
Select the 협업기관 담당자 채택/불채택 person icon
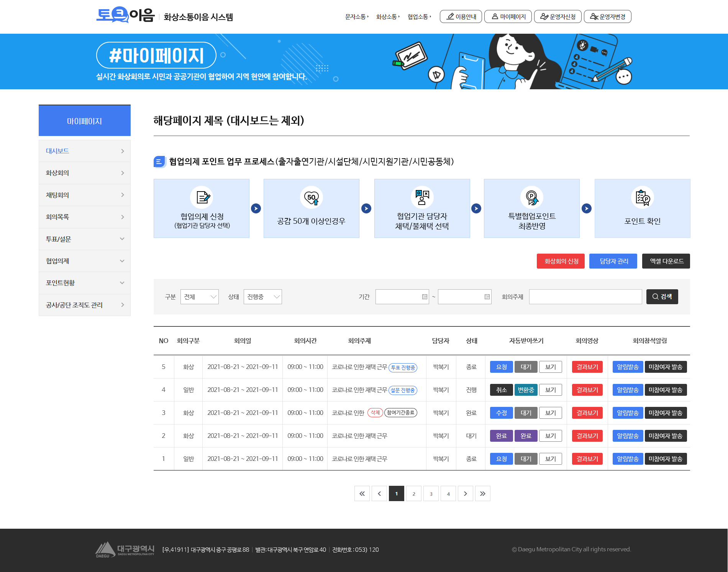tap(421, 197)
